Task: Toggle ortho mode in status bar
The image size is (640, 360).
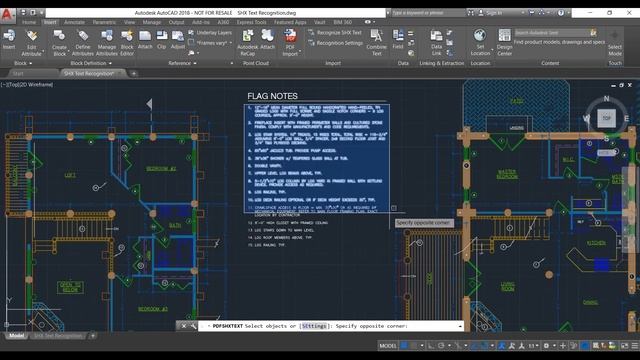Action: click(431, 346)
